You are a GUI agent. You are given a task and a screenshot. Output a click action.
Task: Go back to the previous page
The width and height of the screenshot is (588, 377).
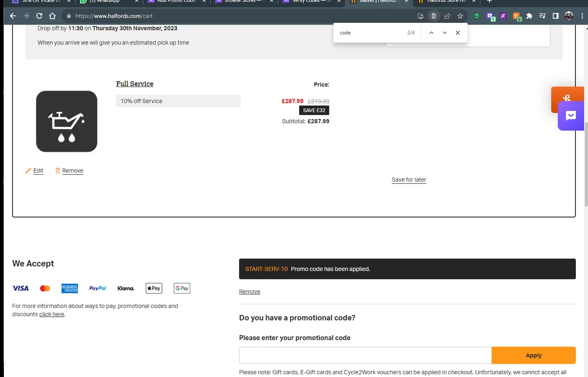tap(13, 16)
